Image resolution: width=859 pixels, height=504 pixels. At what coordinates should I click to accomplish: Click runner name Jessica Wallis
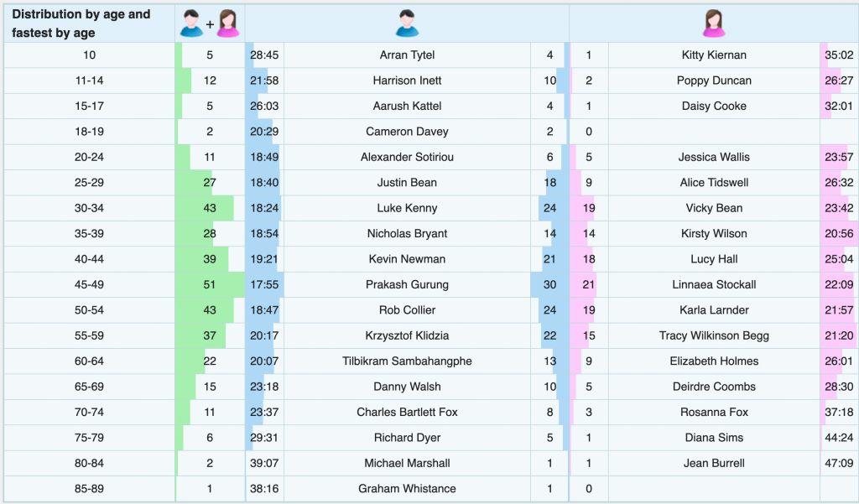[714, 157]
